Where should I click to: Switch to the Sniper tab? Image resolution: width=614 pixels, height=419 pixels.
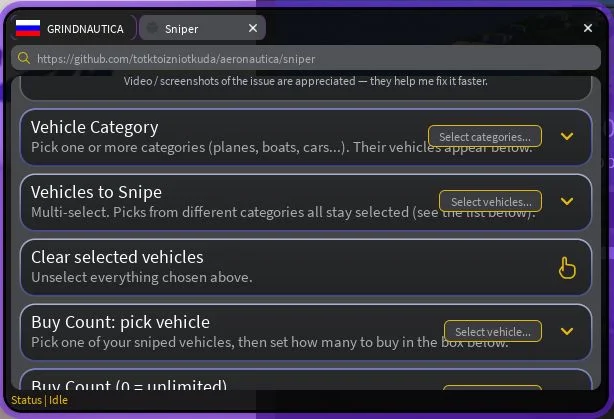tap(202, 28)
